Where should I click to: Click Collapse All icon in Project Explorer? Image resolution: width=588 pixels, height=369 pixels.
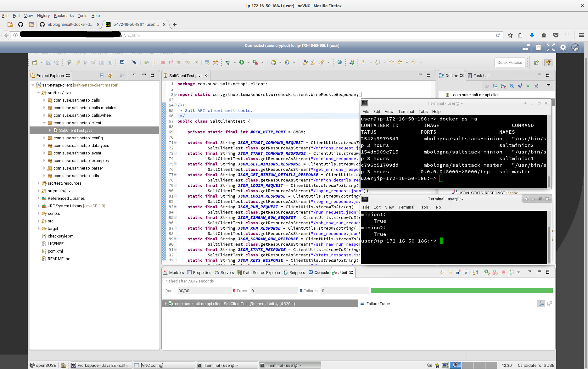102,75
